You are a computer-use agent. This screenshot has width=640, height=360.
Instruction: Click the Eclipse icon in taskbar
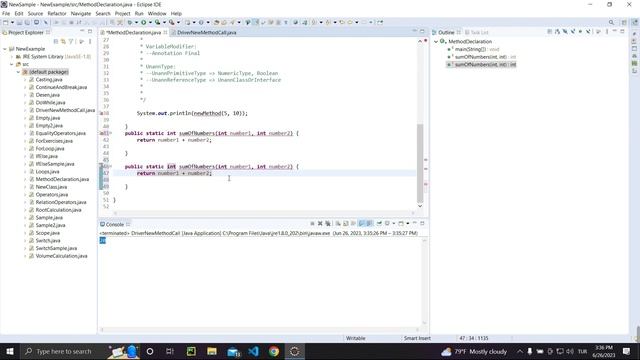(x=295, y=351)
